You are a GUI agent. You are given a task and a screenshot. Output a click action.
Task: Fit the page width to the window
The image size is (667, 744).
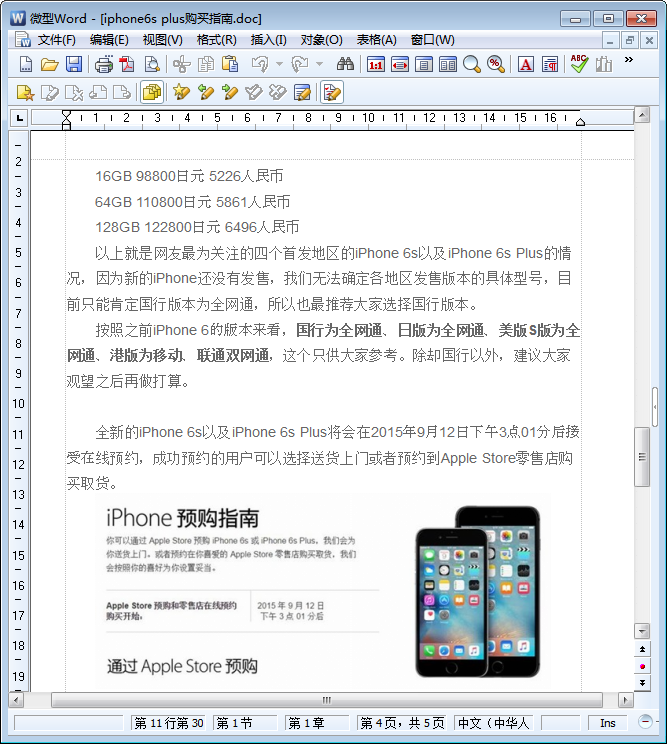coord(400,64)
